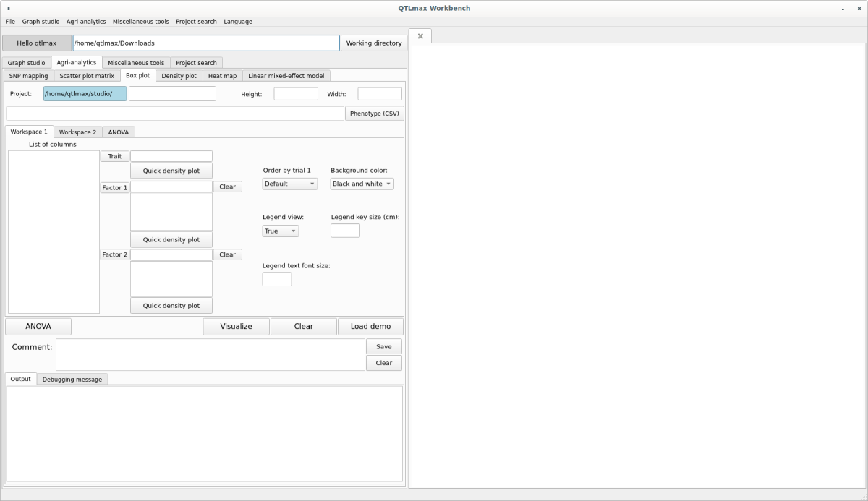The height and width of the screenshot is (501, 868).
Task: Run the ANOVA button at bottom left
Action: [x=38, y=327]
